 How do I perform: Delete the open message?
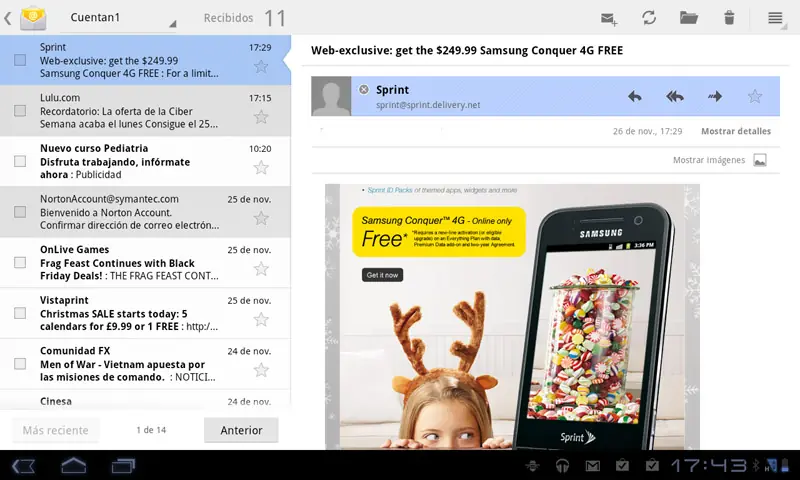tap(729, 18)
